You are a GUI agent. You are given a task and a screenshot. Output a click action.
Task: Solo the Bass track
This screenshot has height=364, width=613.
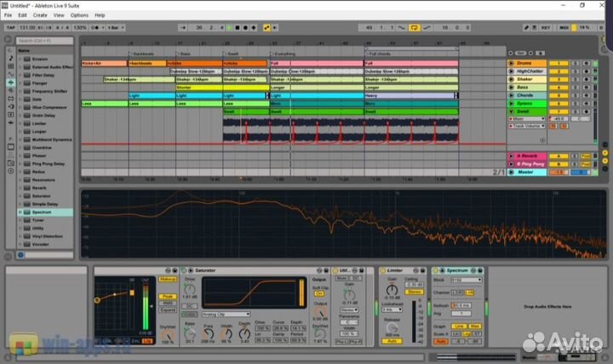574,87
